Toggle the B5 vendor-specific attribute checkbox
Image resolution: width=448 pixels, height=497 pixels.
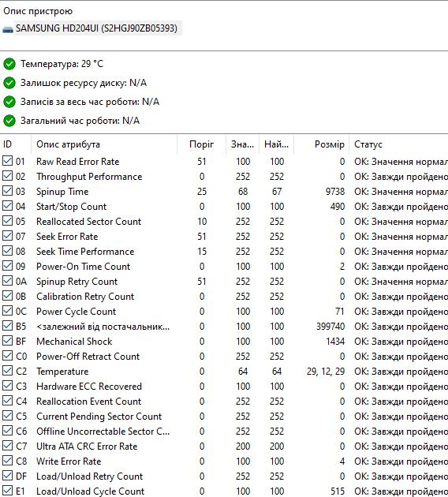[8, 326]
